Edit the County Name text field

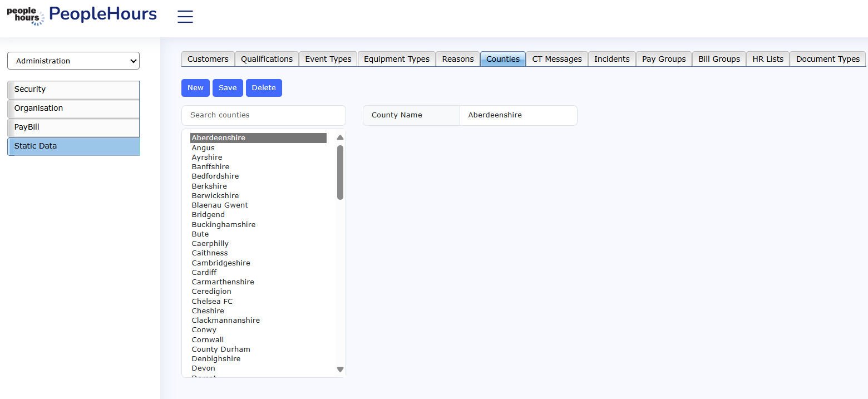pos(517,115)
